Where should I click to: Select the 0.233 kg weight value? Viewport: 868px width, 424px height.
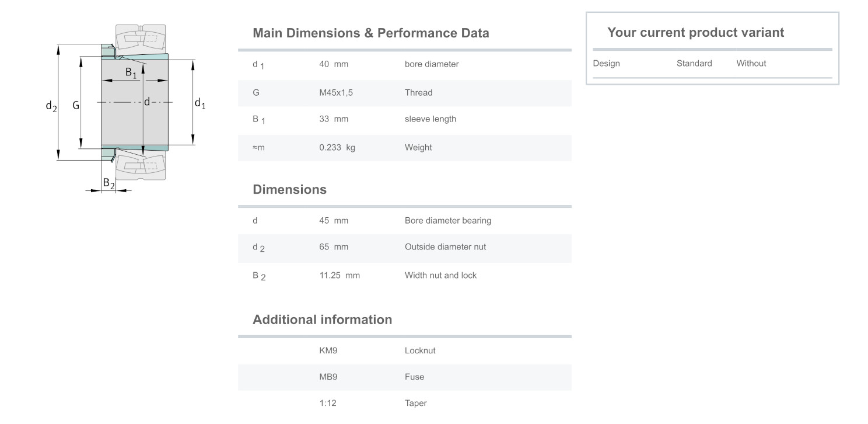tap(337, 148)
